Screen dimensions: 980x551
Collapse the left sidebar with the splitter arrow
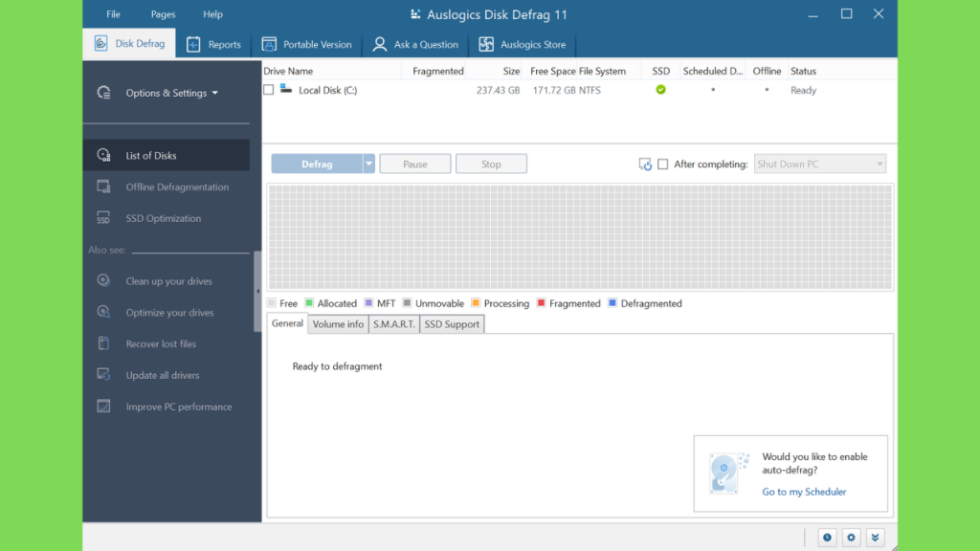pos(257,291)
